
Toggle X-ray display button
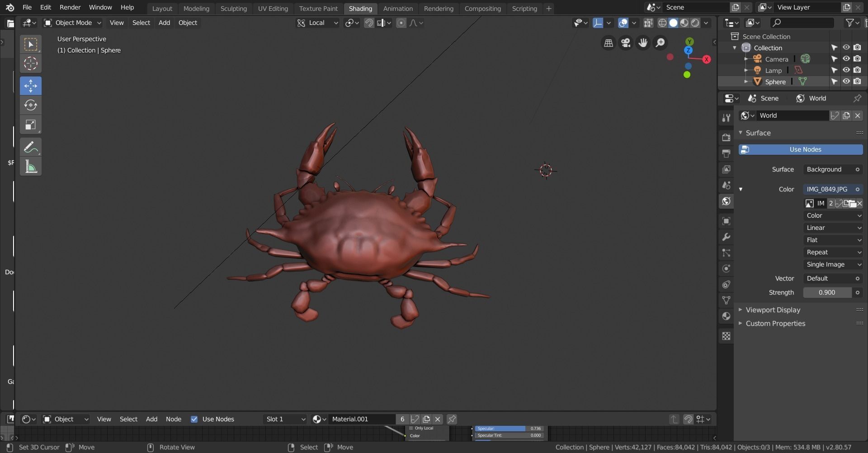648,23
